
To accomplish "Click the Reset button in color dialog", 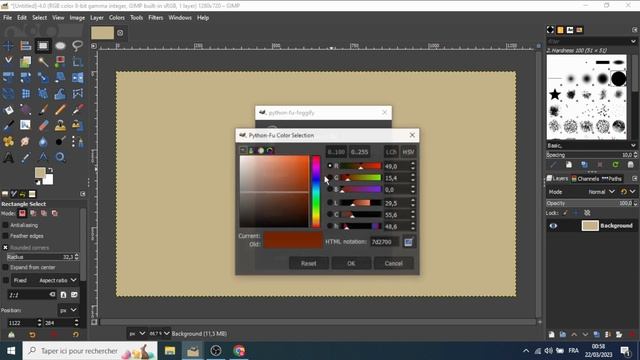I will [x=309, y=263].
